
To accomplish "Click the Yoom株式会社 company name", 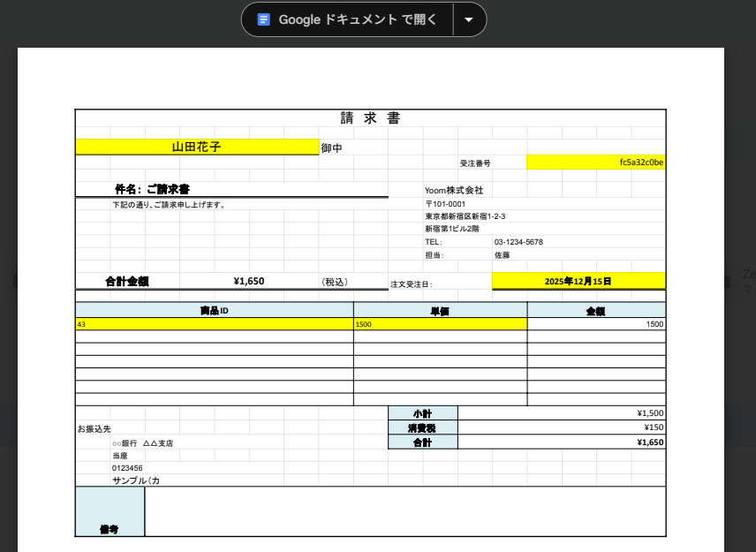I will point(454,190).
